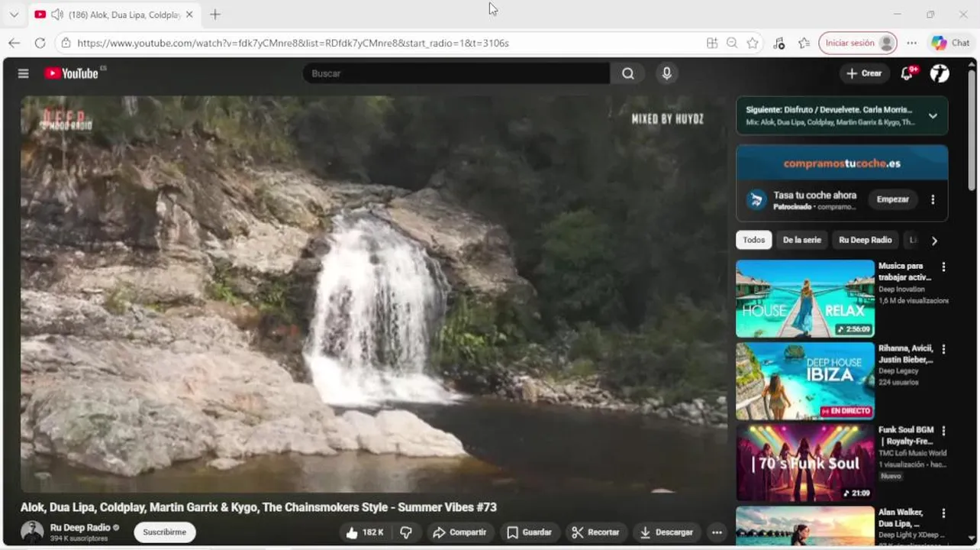Open the Funk Soul BGM video title
The image size is (980, 550).
pos(906,436)
